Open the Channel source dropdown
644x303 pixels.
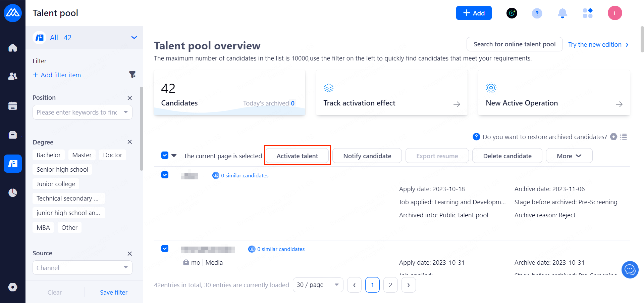pos(82,268)
